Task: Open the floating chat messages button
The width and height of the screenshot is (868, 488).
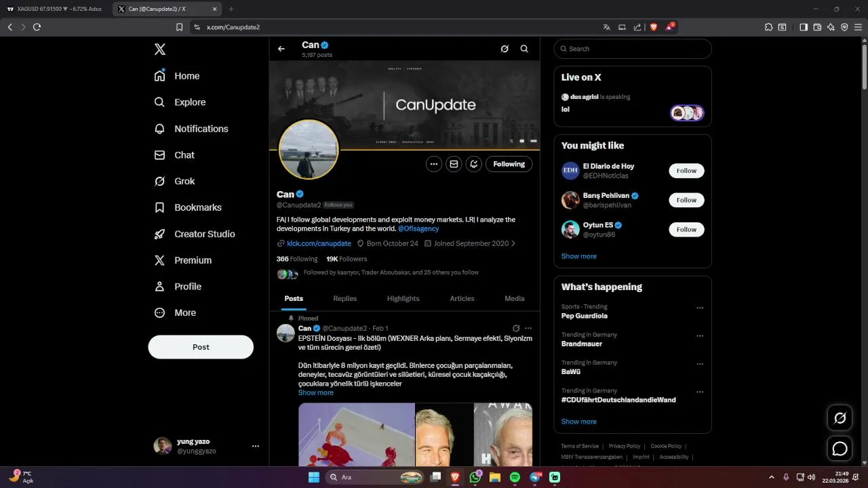Action: coord(840,449)
